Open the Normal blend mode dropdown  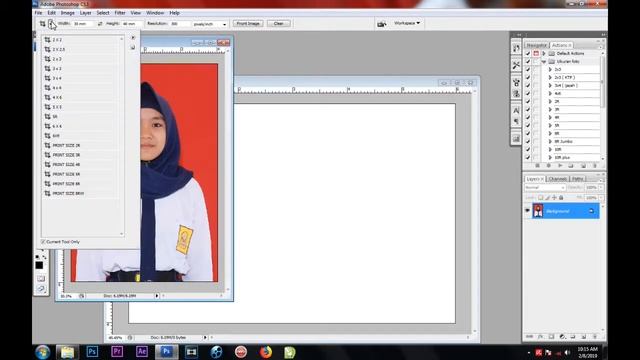(x=544, y=188)
